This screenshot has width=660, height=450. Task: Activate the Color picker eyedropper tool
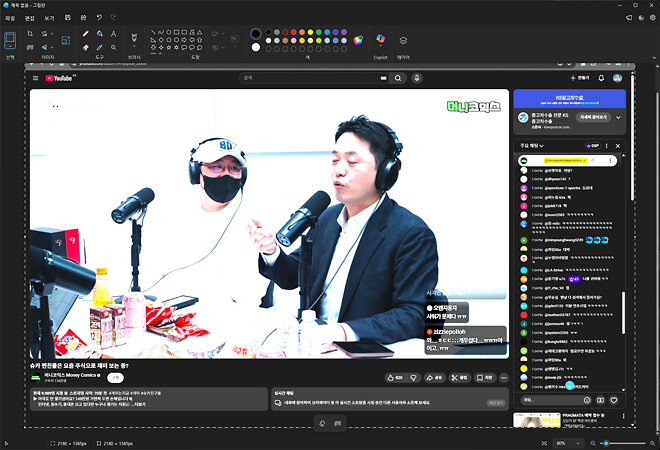tap(100, 46)
